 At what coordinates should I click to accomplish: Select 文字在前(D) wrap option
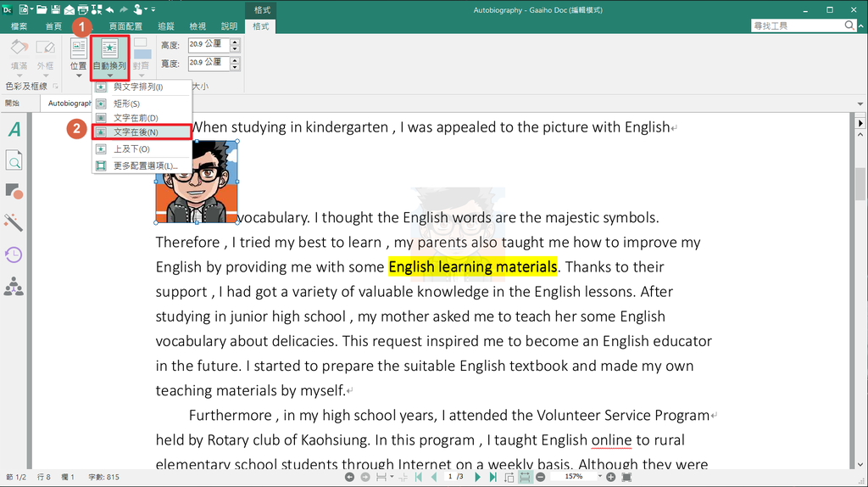142,118
